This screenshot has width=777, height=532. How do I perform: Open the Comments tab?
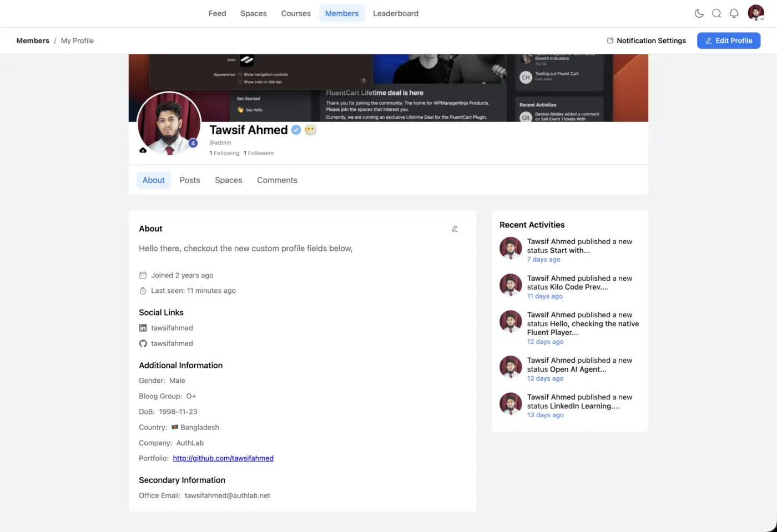coord(277,180)
